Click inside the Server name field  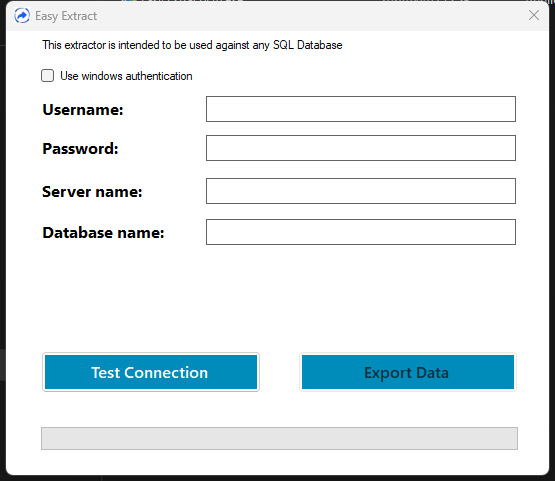(361, 191)
